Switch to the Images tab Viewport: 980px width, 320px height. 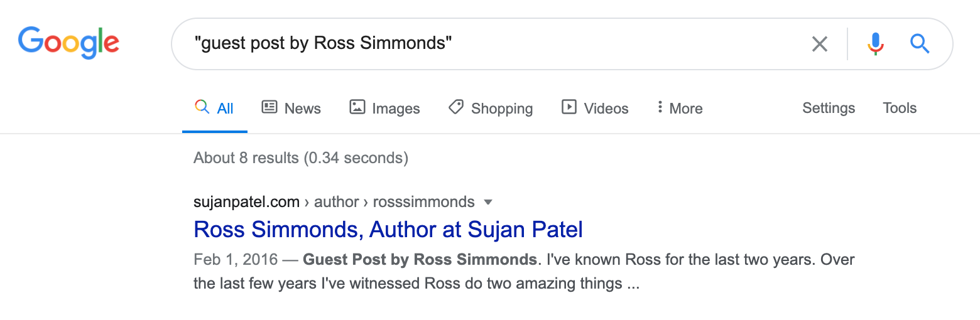tap(396, 109)
